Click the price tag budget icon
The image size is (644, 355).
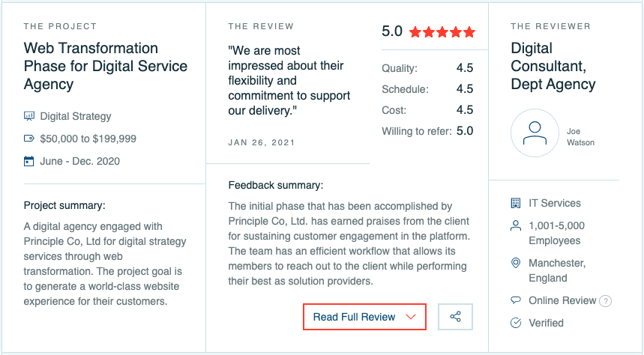point(28,139)
